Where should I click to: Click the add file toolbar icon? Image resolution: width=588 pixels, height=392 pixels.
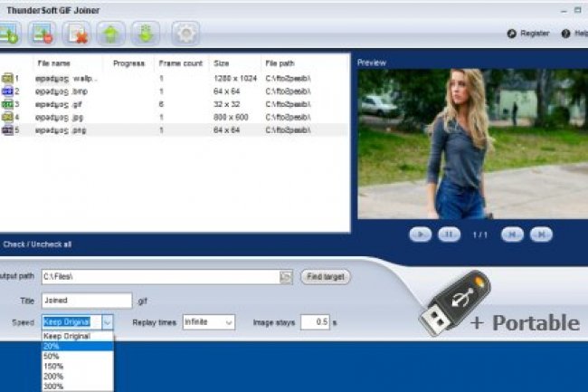coord(9,35)
